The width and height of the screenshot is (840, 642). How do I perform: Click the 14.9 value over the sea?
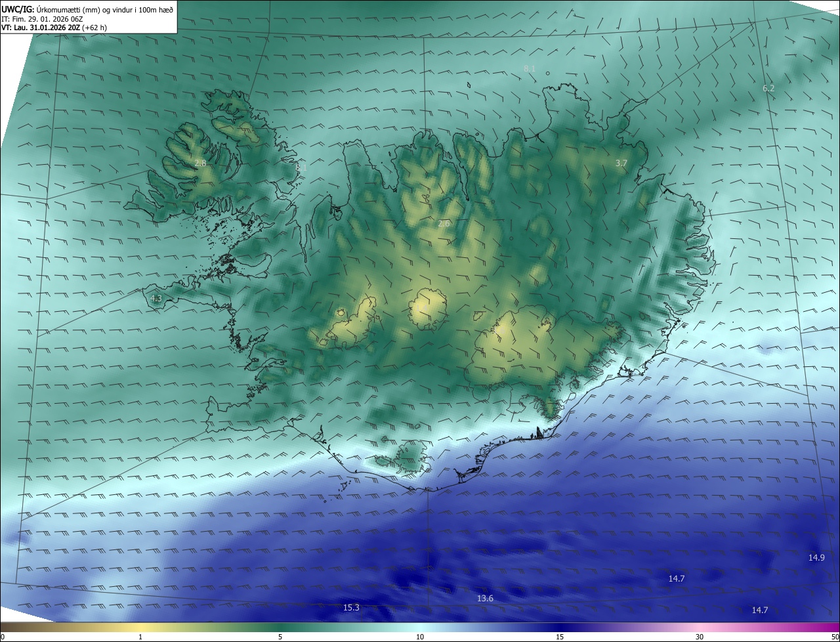816,557
